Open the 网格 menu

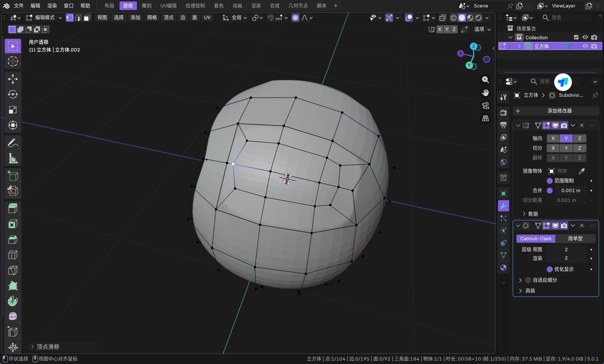[152, 18]
